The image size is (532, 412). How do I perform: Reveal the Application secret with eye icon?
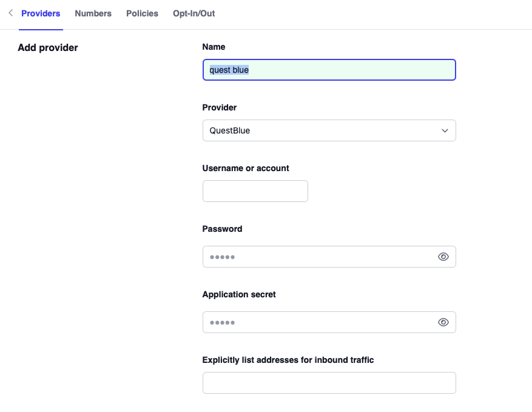[443, 322]
